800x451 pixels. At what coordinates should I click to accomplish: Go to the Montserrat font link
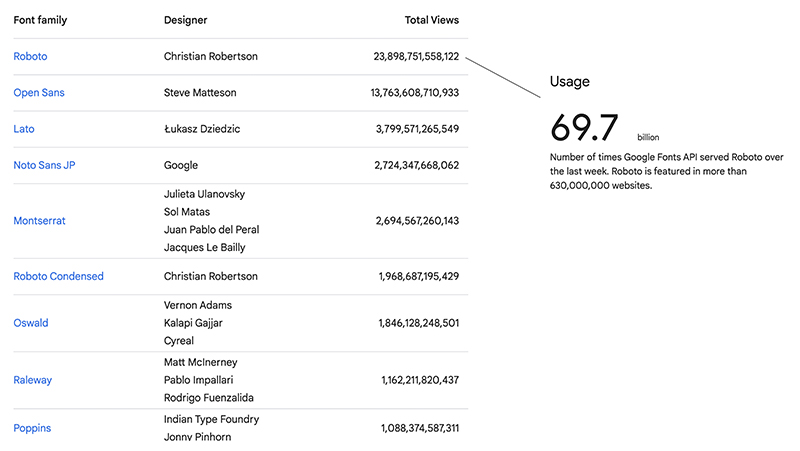coord(39,221)
